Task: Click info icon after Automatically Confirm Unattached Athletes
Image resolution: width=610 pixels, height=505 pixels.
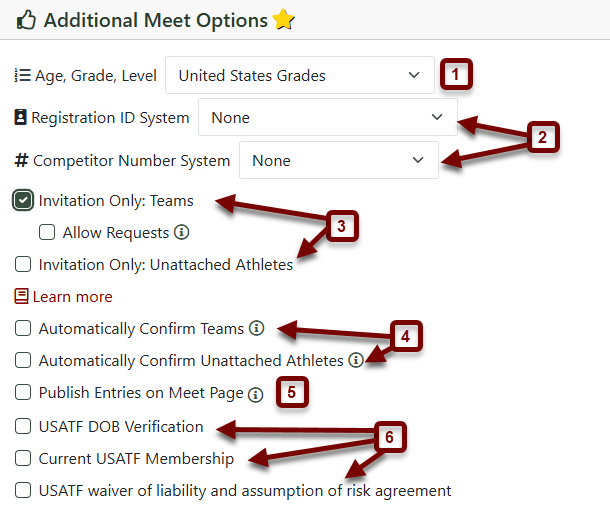Action: (x=356, y=360)
